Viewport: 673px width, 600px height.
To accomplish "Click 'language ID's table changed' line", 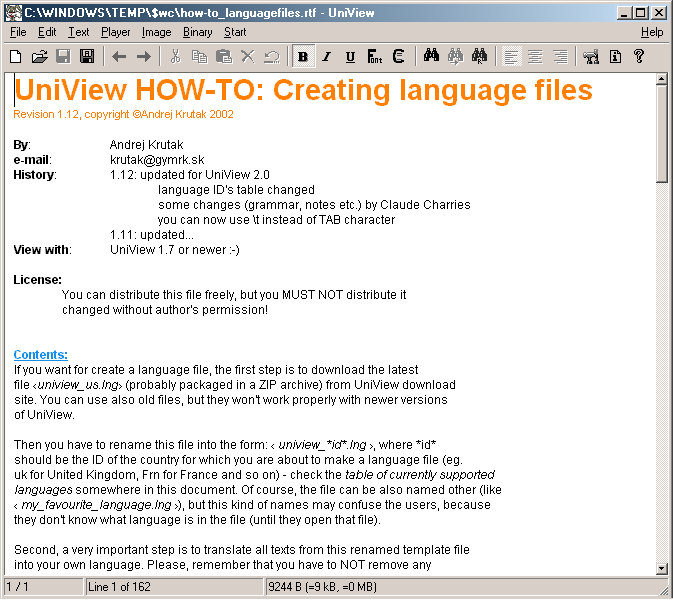I will point(236,190).
